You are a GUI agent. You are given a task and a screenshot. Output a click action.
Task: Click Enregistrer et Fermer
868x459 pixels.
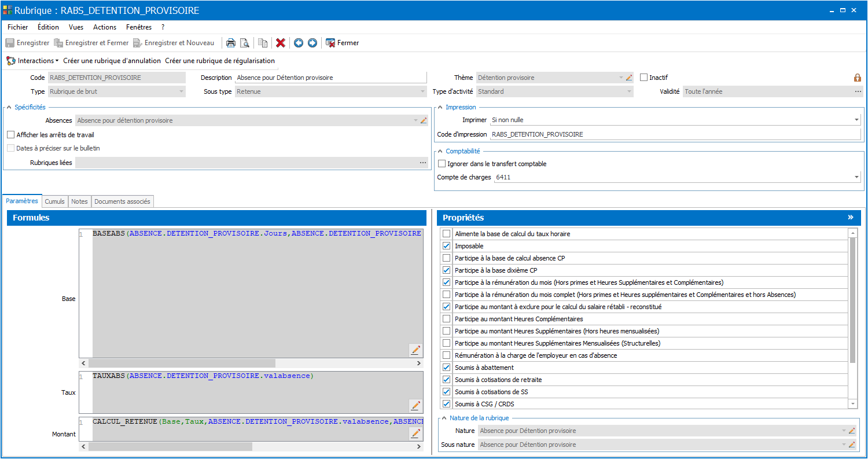pos(91,43)
